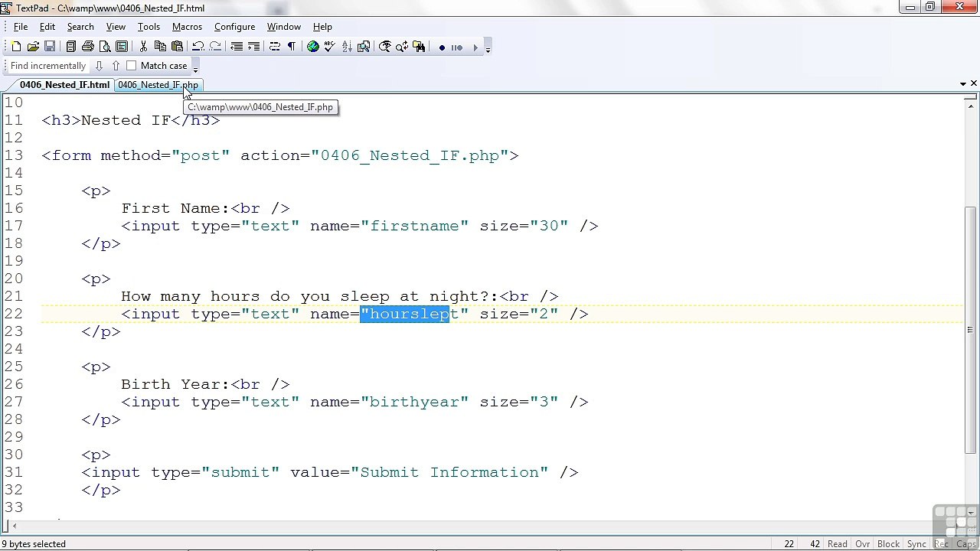Screen dimensions: 980x551
Task: Open Replace with the magnifier arrows icon
Action: click(402, 47)
